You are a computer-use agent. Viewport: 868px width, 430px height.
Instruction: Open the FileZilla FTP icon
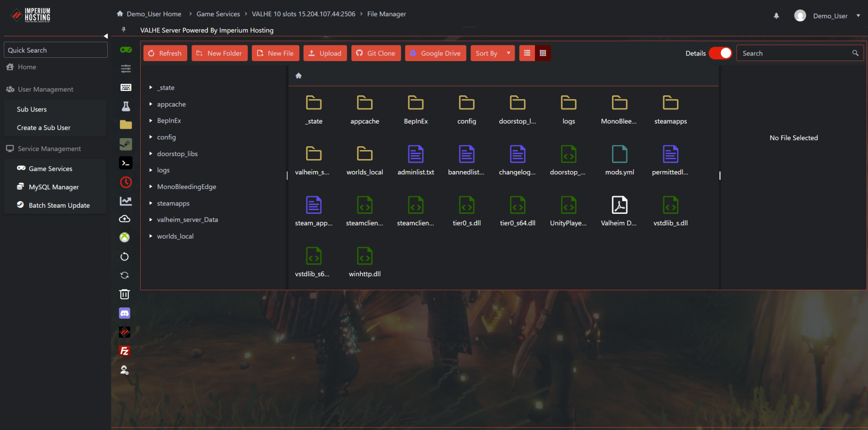pyautogui.click(x=125, y=351)
